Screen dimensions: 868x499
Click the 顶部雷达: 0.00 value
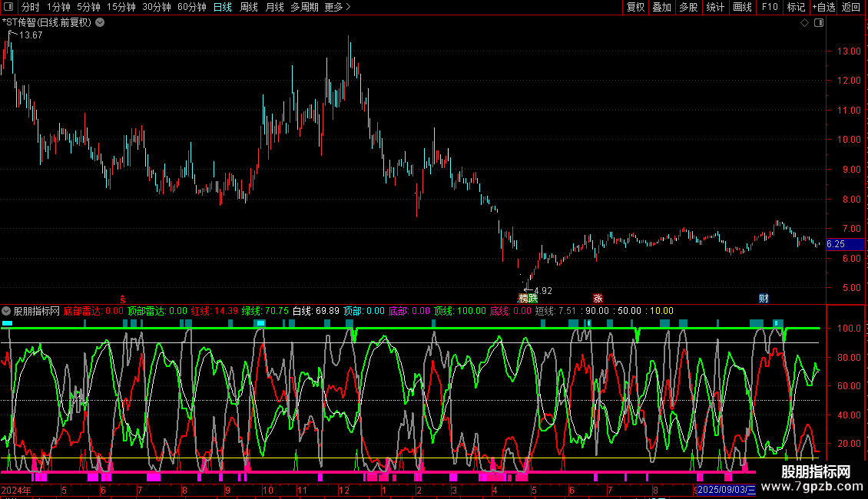(x=157, y=311)
